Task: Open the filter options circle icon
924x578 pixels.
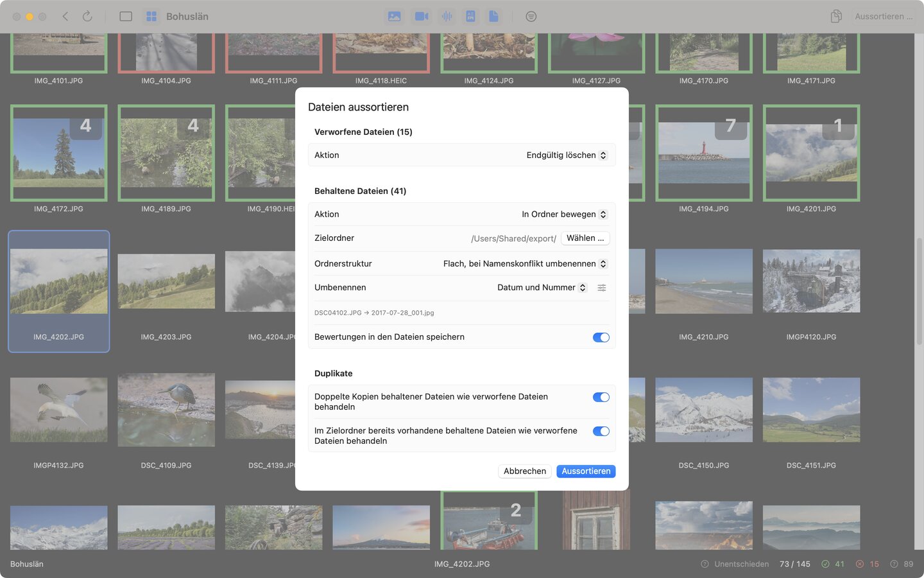Action: click(x=531, y=16)
